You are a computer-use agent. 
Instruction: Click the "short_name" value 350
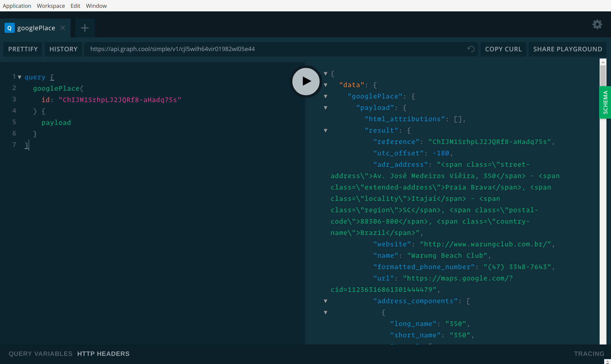[x=460, y=335]
